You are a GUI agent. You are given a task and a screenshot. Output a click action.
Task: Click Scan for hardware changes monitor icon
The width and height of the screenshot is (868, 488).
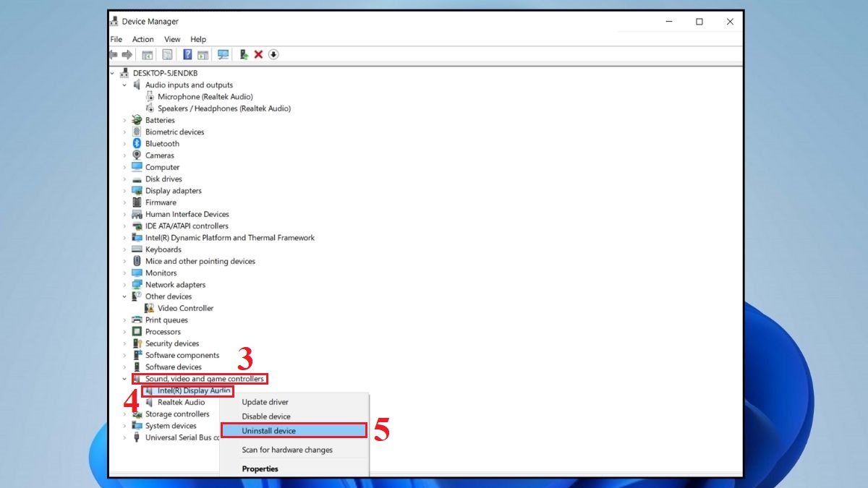(x=223, y=54)
